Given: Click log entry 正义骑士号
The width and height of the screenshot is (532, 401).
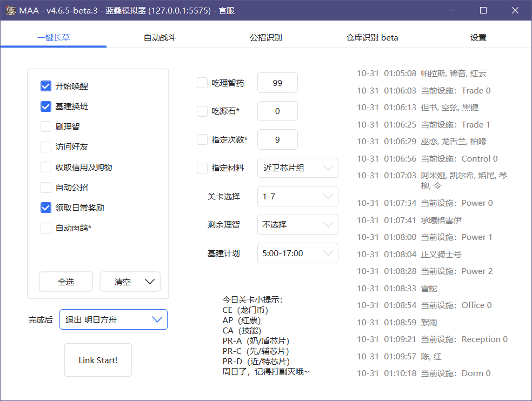Looking at the screenshot, I should pos(441,254).
